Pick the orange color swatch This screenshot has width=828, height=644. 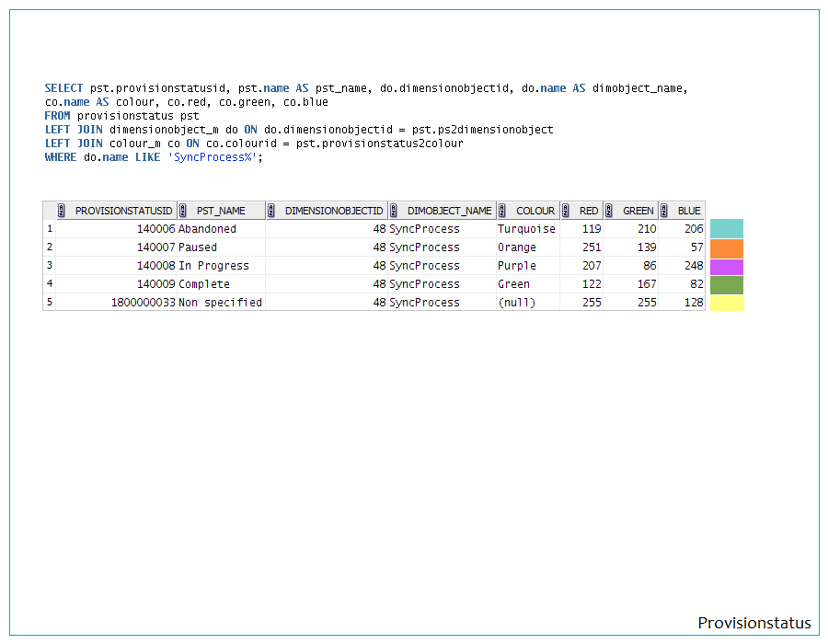pyautogui.click(x=727, y=248)
